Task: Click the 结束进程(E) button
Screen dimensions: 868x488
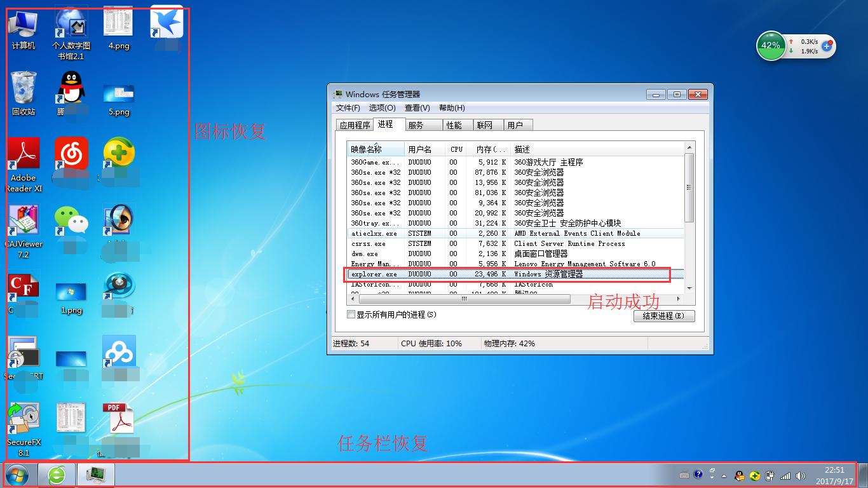Action: [x=663, y=316]
